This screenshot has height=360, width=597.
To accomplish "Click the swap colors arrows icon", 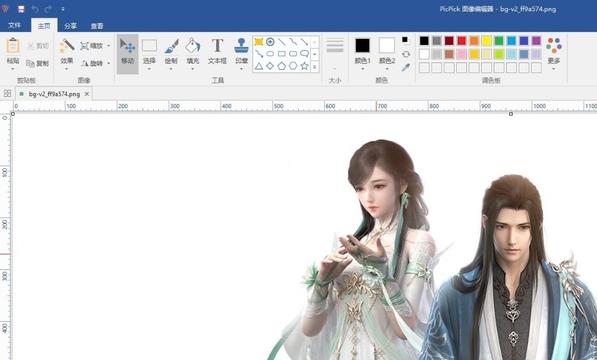I will click(406, 54).
